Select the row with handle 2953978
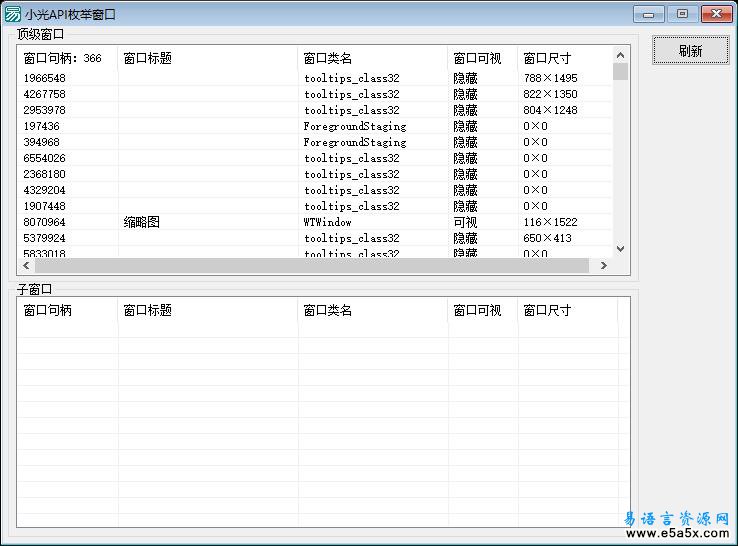 315,110
